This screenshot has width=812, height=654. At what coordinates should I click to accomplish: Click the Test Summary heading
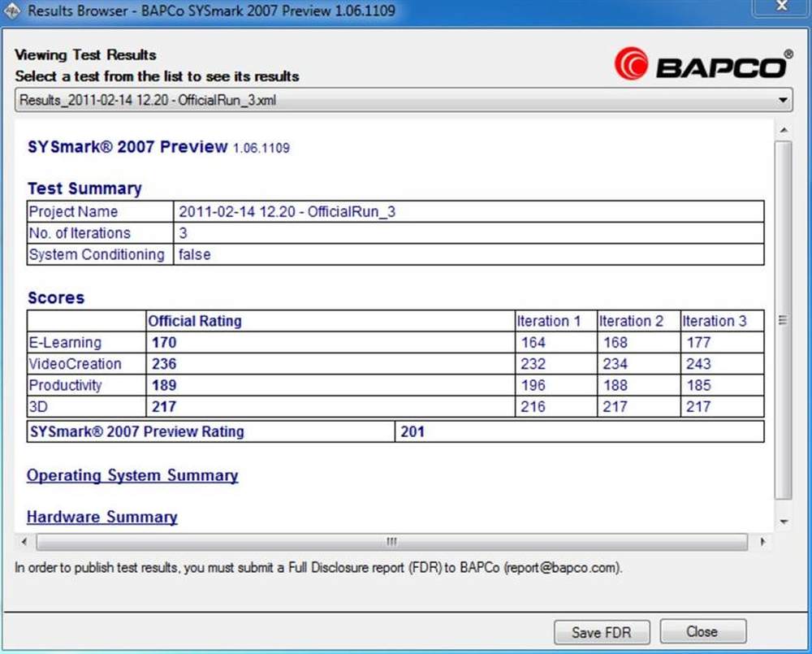pos(84,188)
